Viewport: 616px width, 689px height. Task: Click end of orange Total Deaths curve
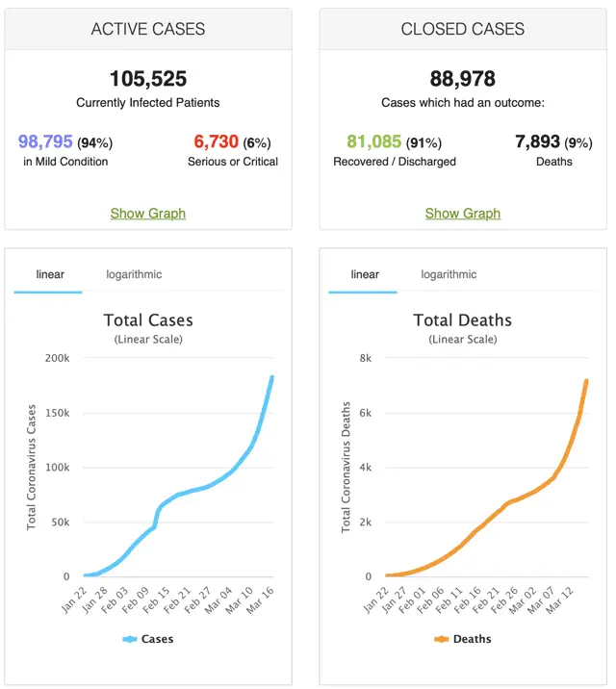586,381
